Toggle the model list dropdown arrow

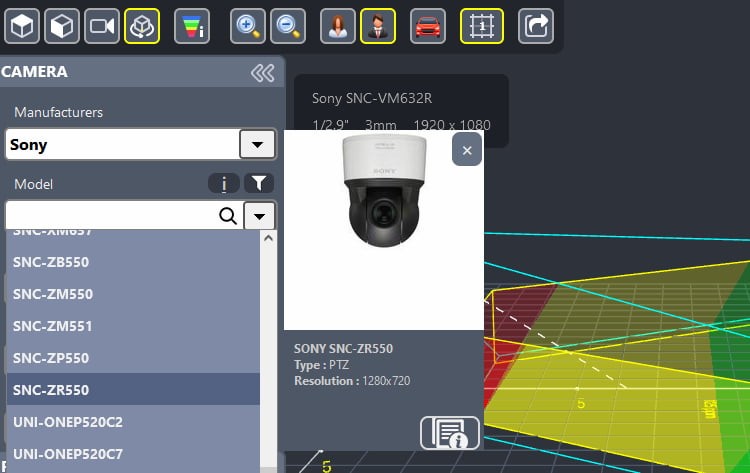[x=259, y=216]
